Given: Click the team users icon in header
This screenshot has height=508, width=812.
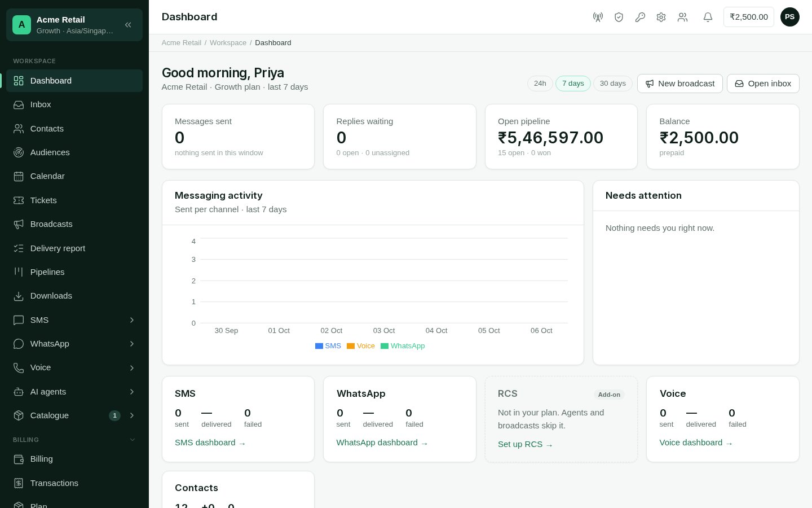Looking at the screenshot, I should (x=682, y=17).
